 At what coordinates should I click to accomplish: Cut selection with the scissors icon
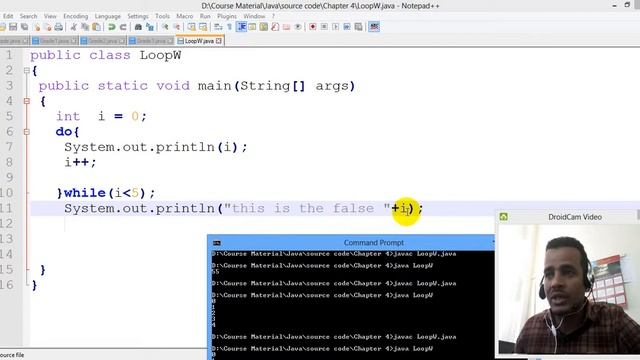[73, 27]
